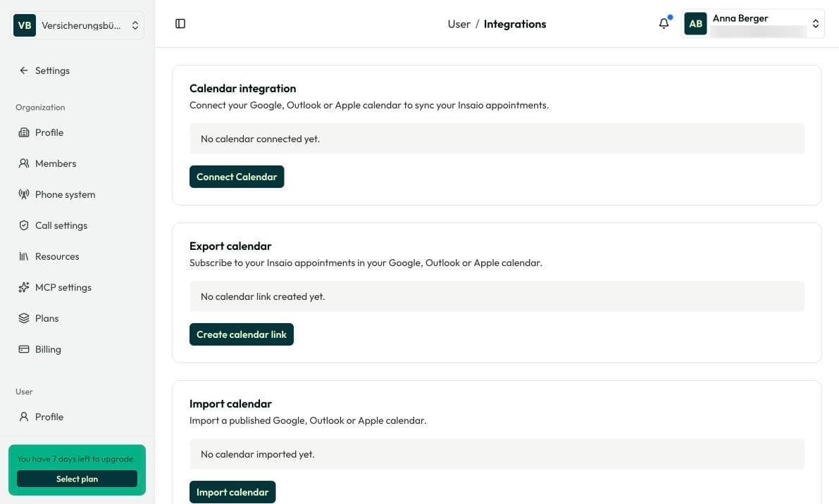This screenshot has height=504, width=839.
Task: Open MCP settings page
Action: click(63, 287)
